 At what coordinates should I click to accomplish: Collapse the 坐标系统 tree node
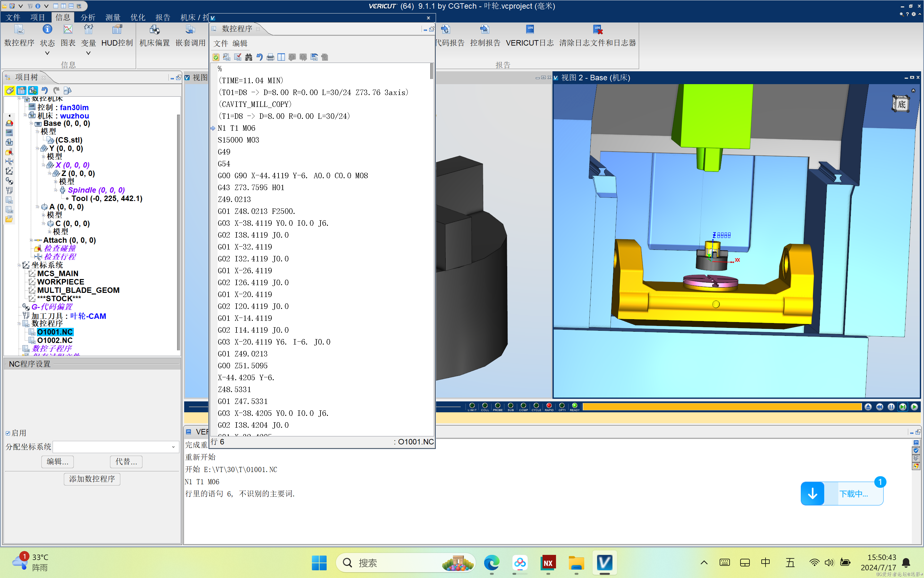(x=19, y=265)
